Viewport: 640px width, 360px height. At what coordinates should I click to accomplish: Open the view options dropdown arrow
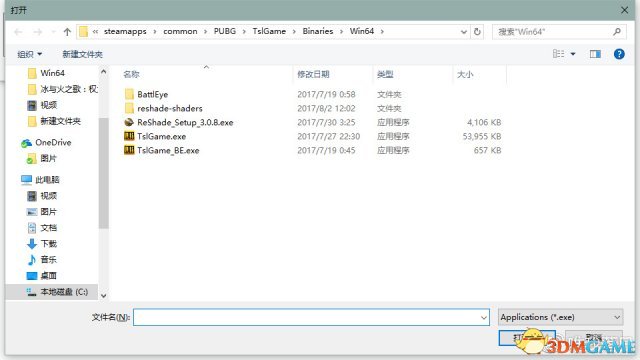(573, 54)
